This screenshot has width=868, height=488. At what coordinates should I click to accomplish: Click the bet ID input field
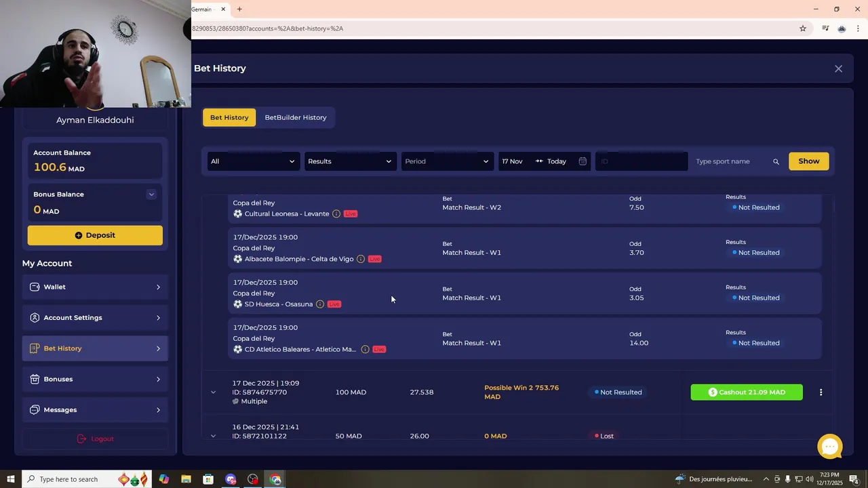[x=642, y=161]
